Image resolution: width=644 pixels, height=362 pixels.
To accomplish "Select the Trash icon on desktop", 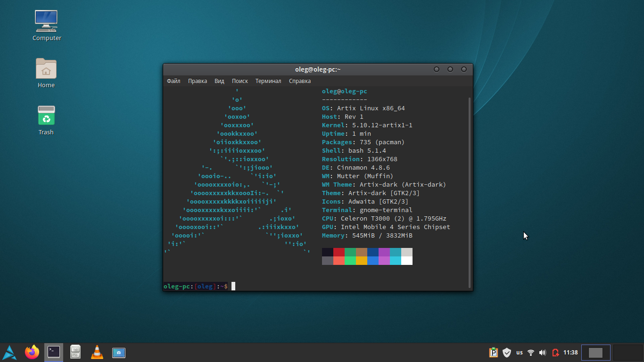I will 46,116.
